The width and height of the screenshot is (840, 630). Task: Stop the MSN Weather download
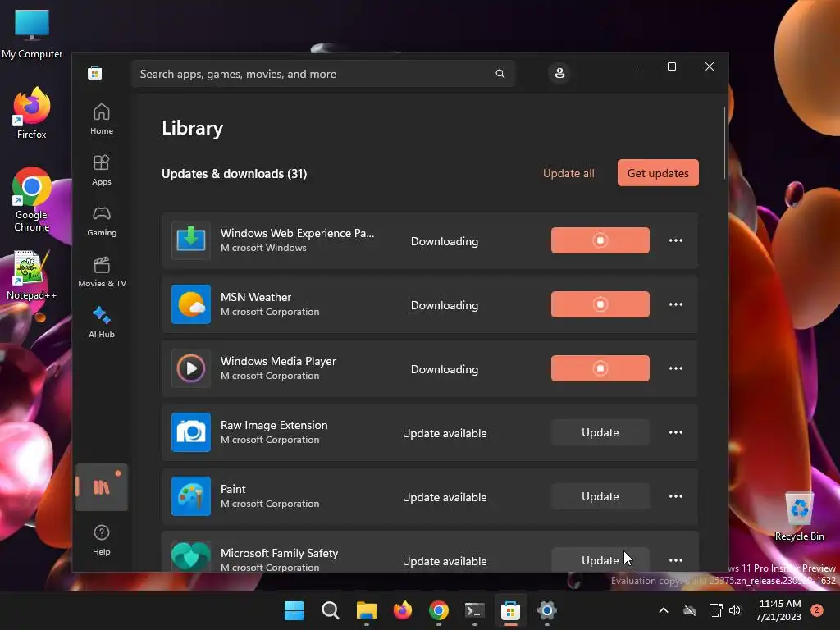point(600,304)
